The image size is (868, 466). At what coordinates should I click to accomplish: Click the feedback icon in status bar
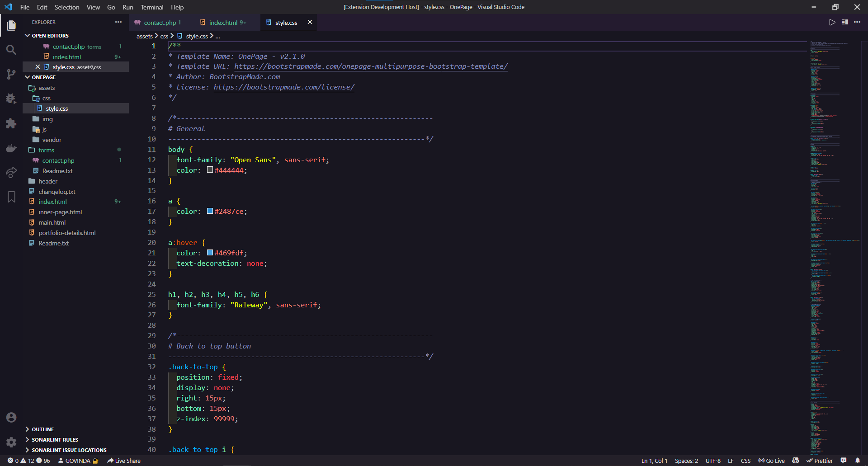844,461
